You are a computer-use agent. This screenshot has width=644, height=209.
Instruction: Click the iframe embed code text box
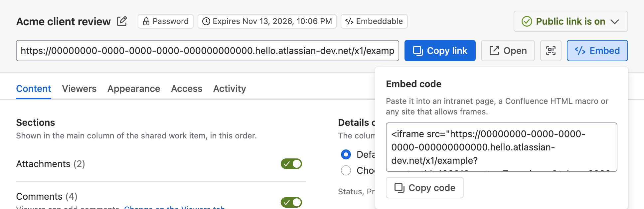[x=502, y=147]
